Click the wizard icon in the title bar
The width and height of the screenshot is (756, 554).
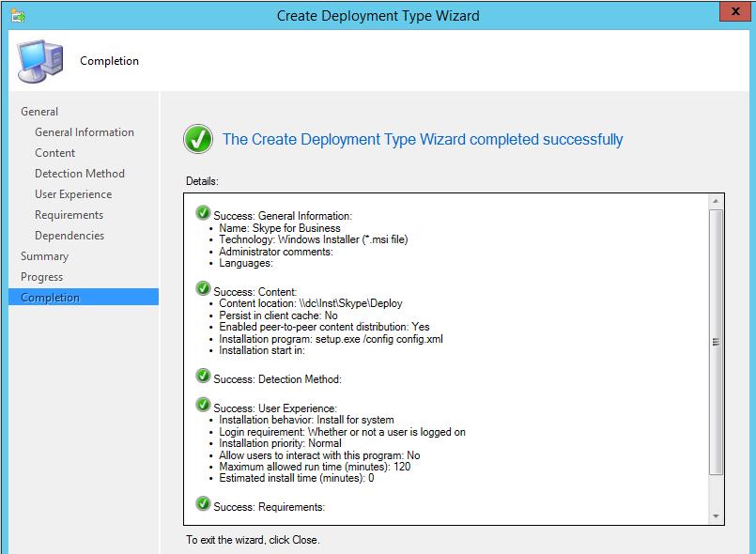coord(19,16)
